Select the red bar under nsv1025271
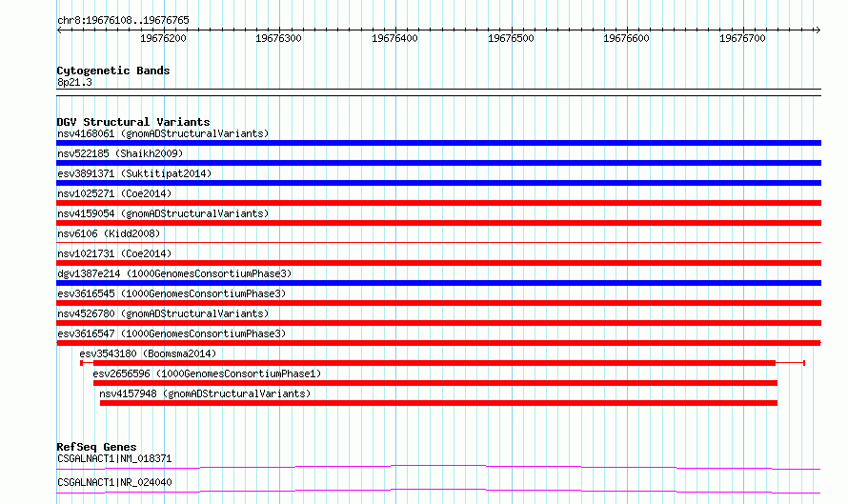This screenshot has height=504, width=848. [x=438, y=203]
